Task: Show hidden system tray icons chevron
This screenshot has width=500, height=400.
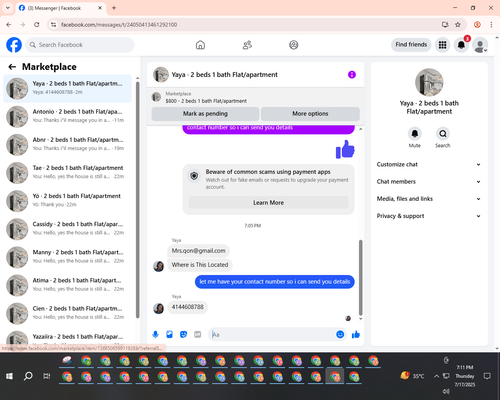Action: click(436, 376)
